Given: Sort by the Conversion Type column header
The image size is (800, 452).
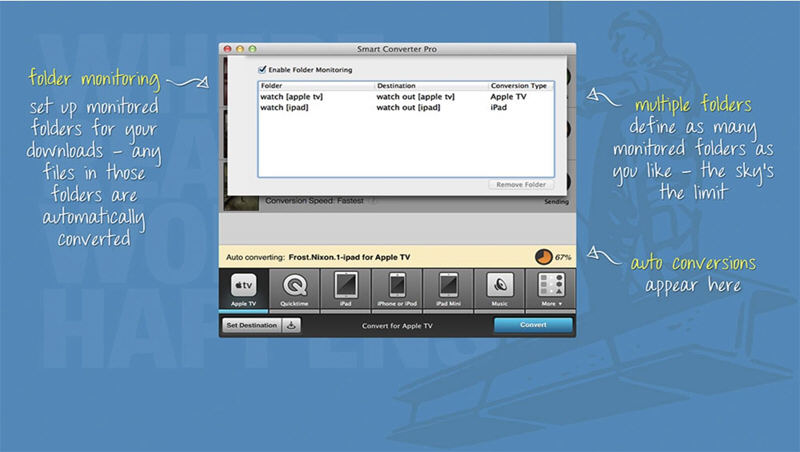Looking at the screenshot, I should tap(520, 86).
